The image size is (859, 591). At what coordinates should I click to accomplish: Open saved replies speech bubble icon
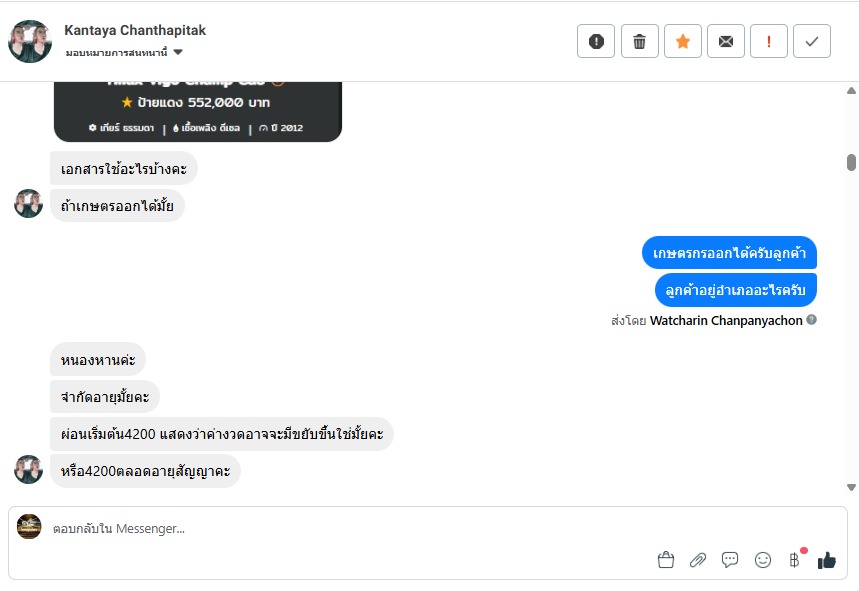[x=730, y=560]
